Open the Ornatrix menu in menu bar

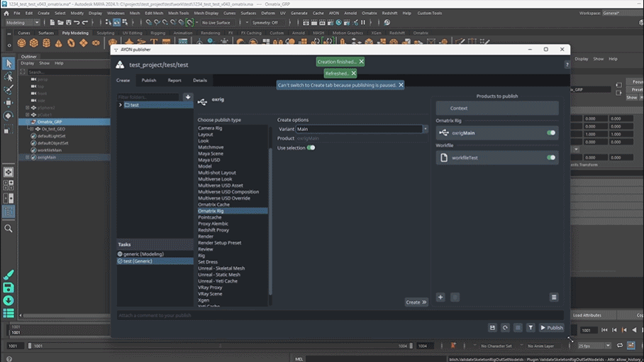click(x=370, y=13)
